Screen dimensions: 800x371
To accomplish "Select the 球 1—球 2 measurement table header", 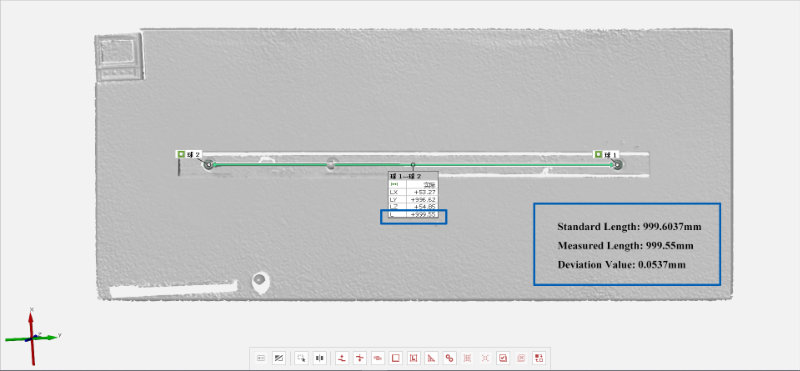I will [413, 176].
